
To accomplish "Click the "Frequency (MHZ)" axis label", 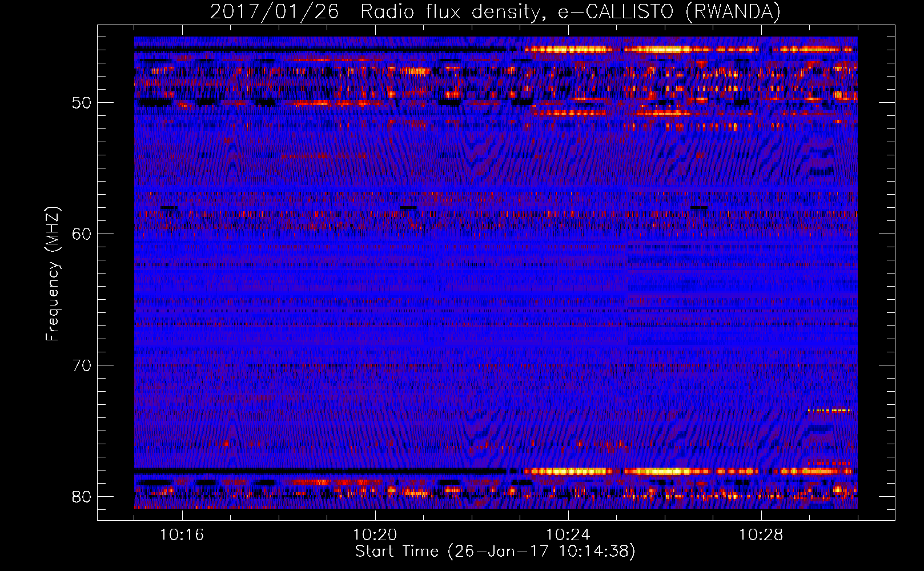I will 53,274.
